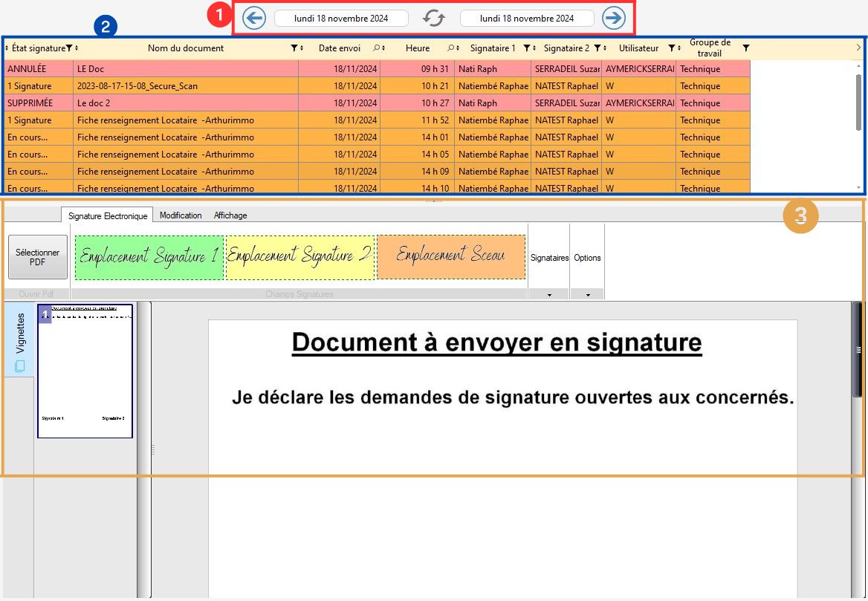Switch to the Modification tab

coord(181,215)
